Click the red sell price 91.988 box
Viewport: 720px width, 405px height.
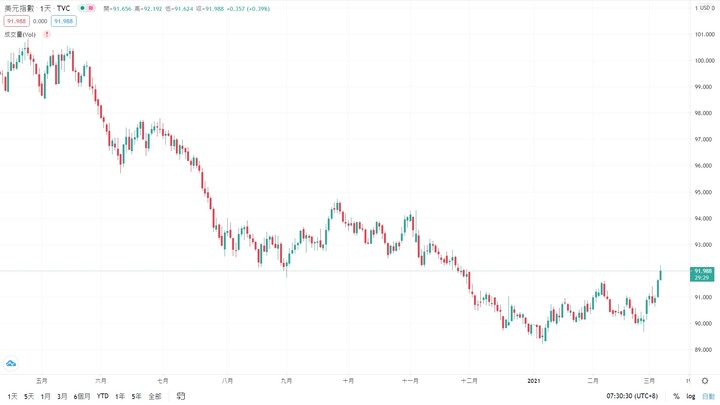pyautogui.click(x=15, y=20)
